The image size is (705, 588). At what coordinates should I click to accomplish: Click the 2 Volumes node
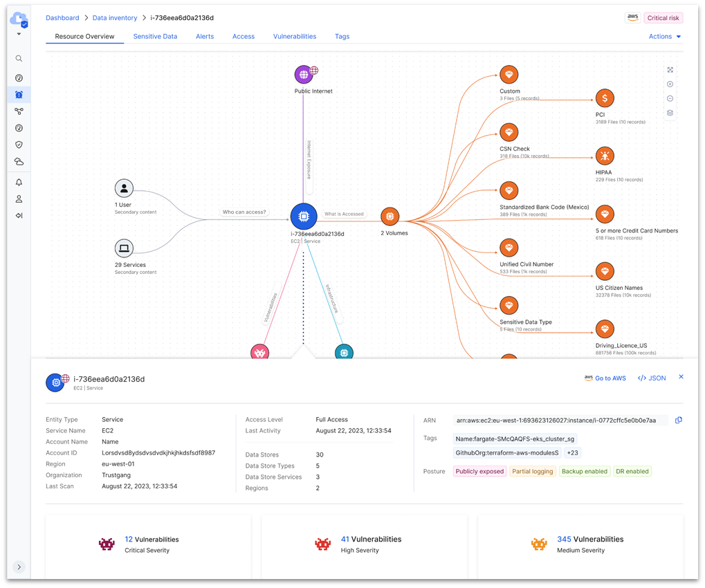pyautogui.click(x=390, y=217)
